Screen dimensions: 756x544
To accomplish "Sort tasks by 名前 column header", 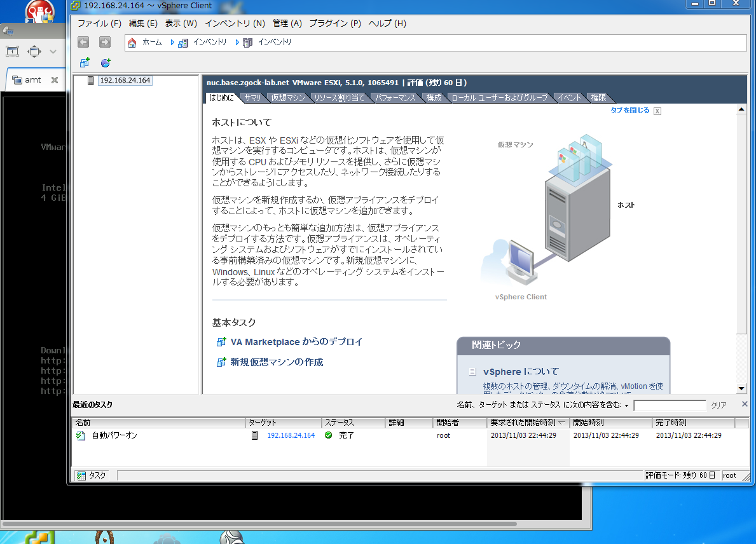I will tap(158, 423).
